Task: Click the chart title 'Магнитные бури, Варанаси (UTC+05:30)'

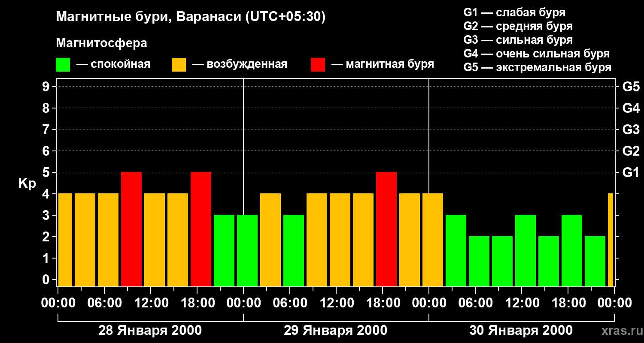Action: (x=191, y=17)
